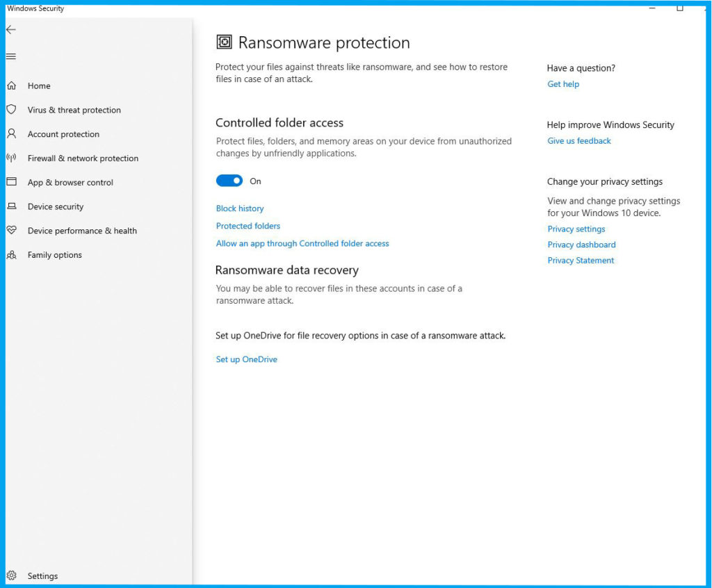Click Set up OneDrive for file recovery
712x588 pixels.
pyautogui.click(x=246, y=359)
